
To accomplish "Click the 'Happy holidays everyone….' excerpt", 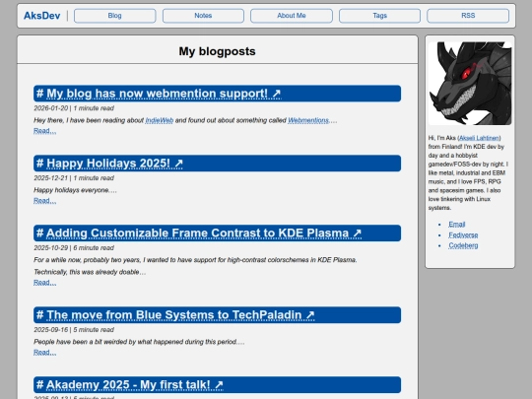I will click(75, 190).
